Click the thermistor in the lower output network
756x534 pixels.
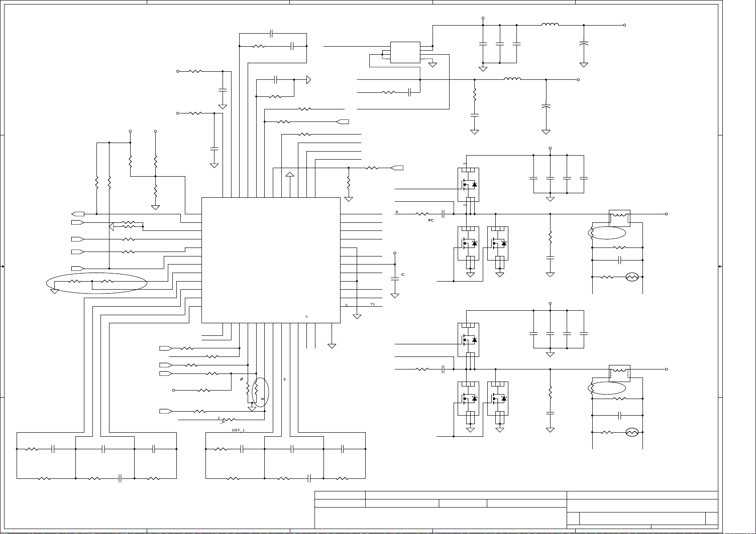pos(632,432)
